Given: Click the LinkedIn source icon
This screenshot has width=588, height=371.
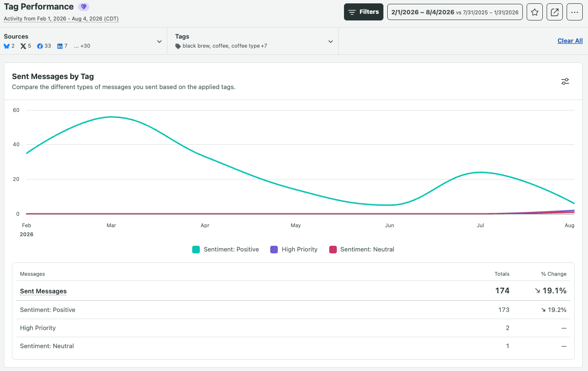Looking at the screenshot, I should 60,46.
